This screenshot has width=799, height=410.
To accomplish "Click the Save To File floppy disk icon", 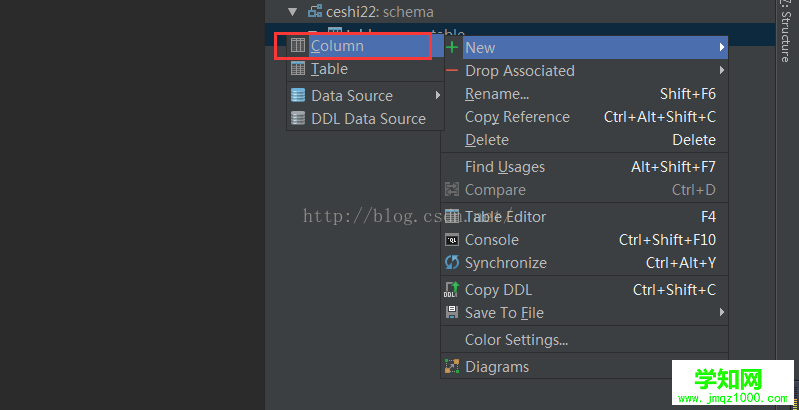I will (x=452, y=312).
